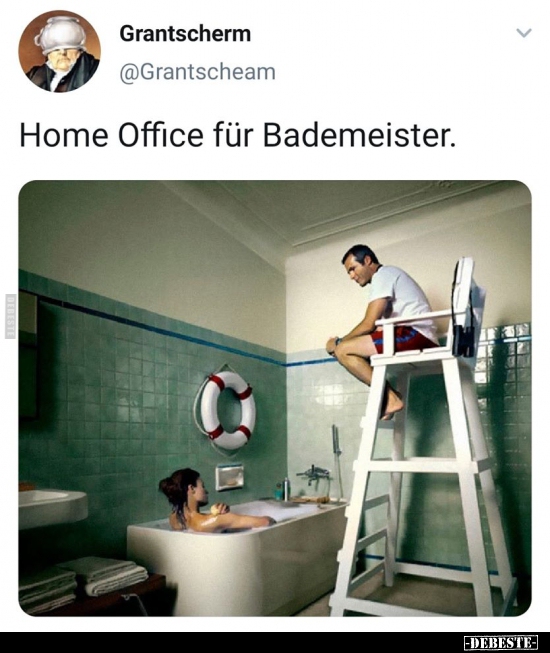Click the vertical DEBESTE watermark on left edge

point(10,316)
